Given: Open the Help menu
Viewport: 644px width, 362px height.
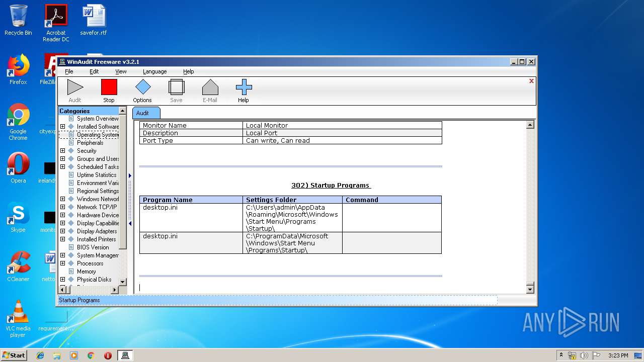Looking at the screenshot, I should point(188,71).
